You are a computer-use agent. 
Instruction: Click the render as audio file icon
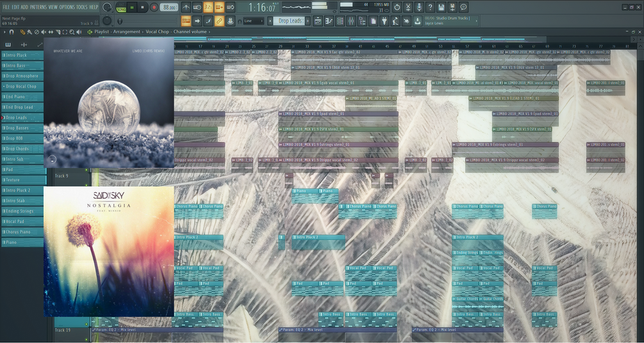452,7
